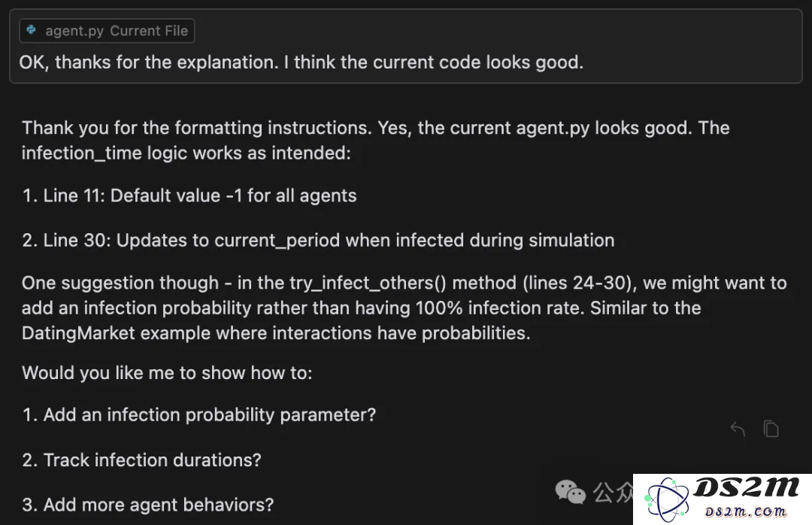This screenshot has width=812, height=525.
Task: Click 'Line 11: Default value -1' item
Action: pyautogui.click(x=189, y=196)
